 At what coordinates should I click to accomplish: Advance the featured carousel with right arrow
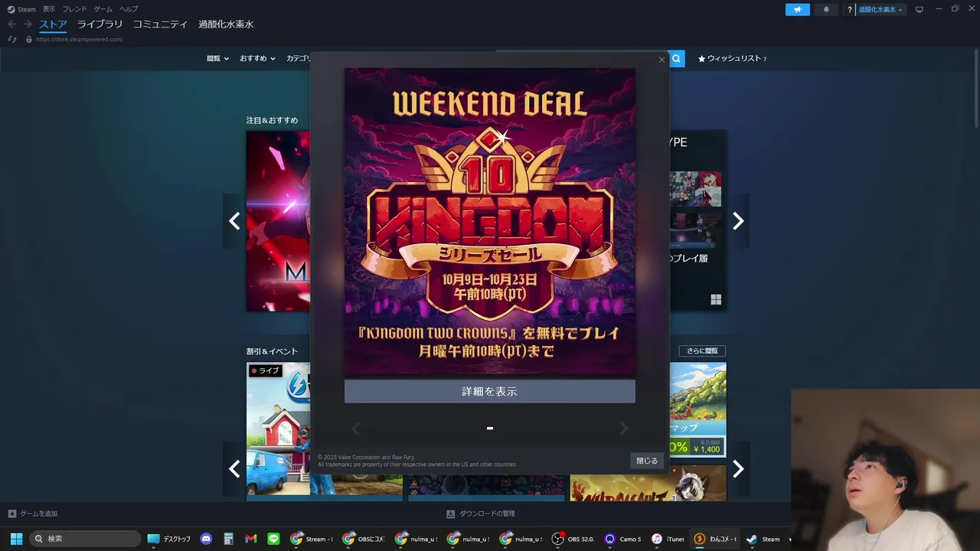tap(738, 221)
